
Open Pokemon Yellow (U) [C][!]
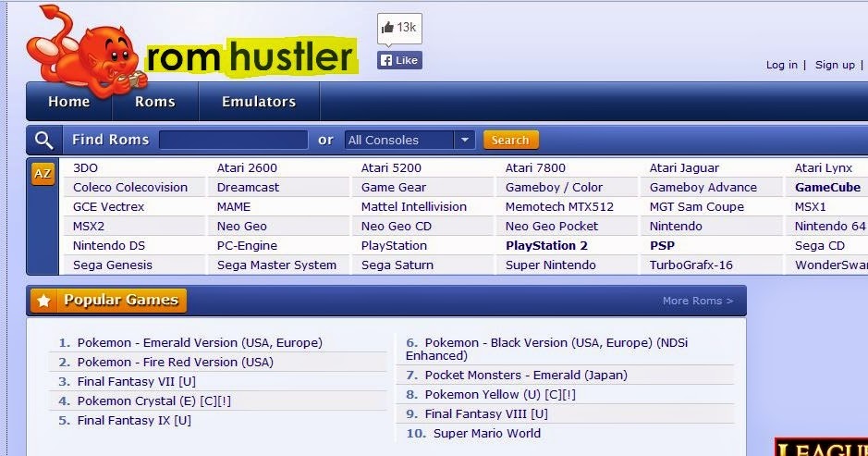pos(500,395)
